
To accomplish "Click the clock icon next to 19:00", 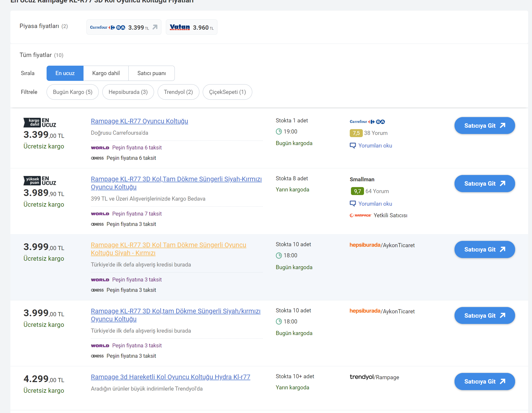I will pos(279,132).
